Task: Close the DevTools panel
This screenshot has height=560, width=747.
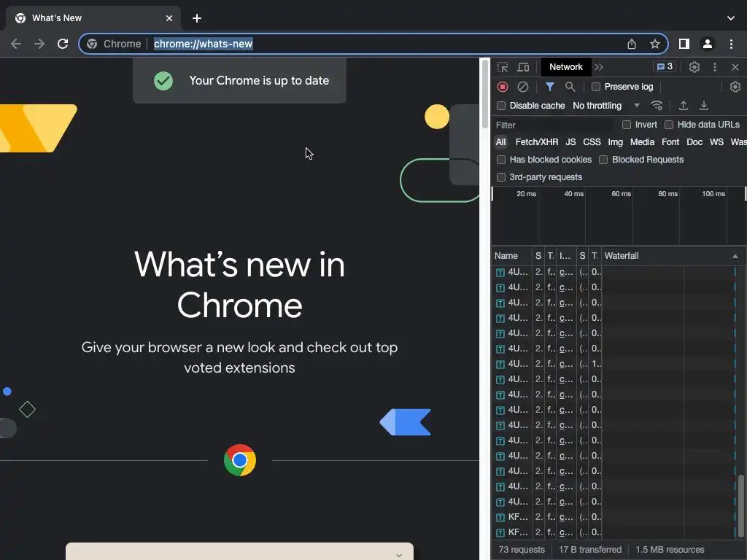Action: point(735,67)
